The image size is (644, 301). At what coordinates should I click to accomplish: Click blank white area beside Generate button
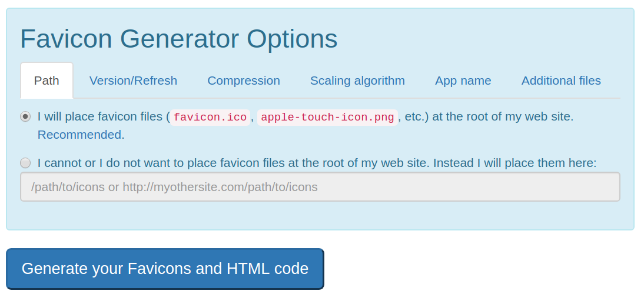tap(480, 269)
